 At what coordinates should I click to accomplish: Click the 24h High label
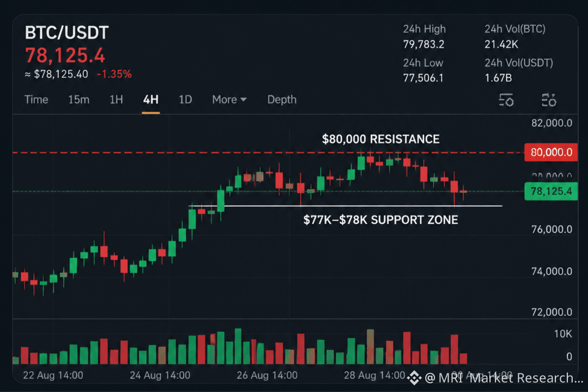point(425,29)
